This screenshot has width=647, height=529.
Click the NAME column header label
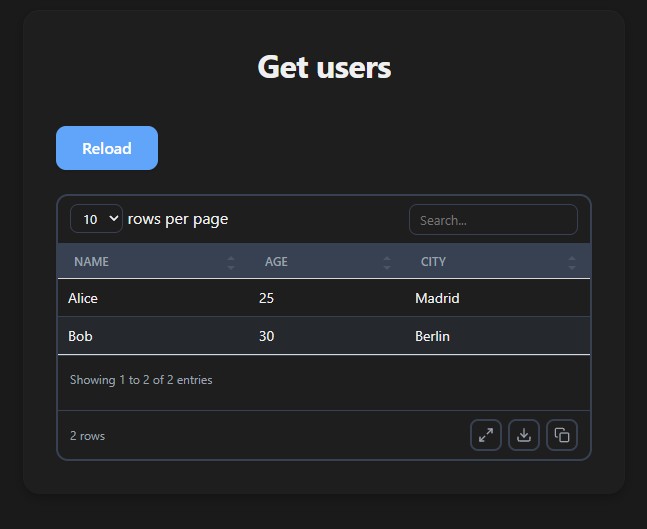pos(92,262)
